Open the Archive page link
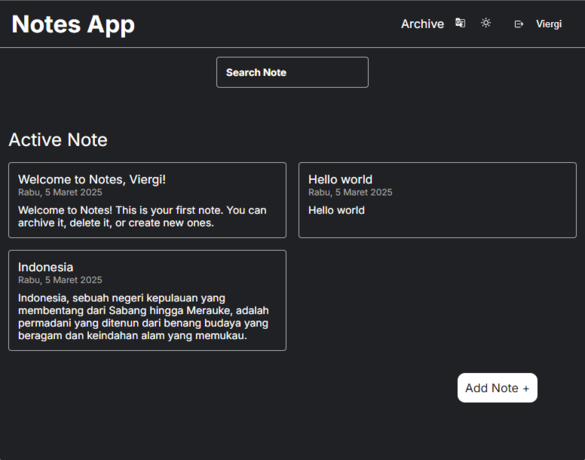585x460 pixels. point(422,24)
